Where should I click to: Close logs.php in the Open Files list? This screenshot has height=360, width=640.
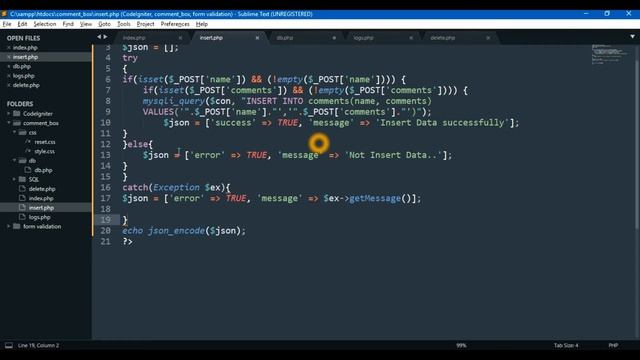coord(9,76)
